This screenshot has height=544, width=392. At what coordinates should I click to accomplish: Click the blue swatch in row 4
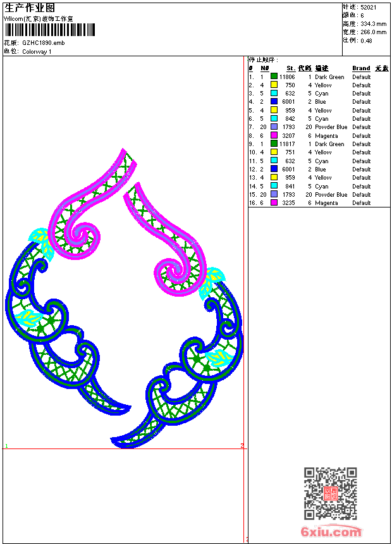pos(274,101)
